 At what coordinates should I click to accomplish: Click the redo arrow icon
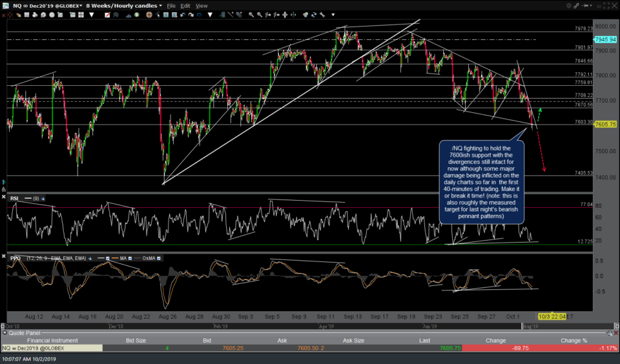pos(191,15)
